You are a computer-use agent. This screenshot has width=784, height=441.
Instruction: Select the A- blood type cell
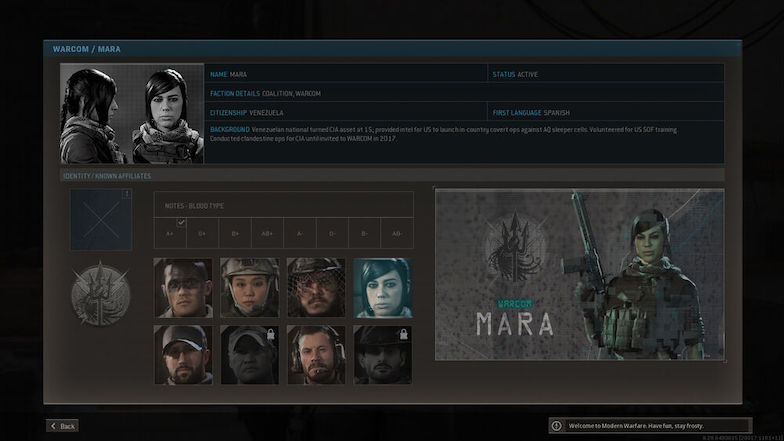(x=300, y=233)
